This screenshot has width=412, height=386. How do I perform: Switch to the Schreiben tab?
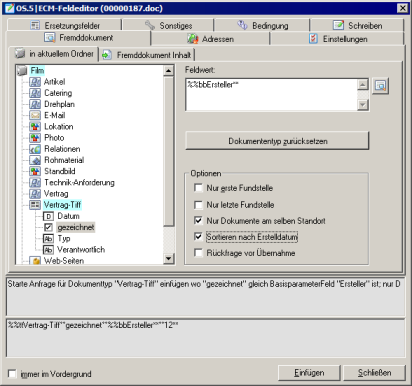pyautogui.click(x=357, y=25)
